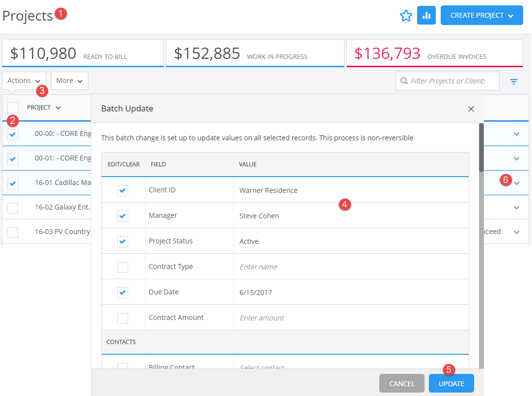
Task: Toggle the select-all checkbox in table header
Action: (x=12, y=107)
